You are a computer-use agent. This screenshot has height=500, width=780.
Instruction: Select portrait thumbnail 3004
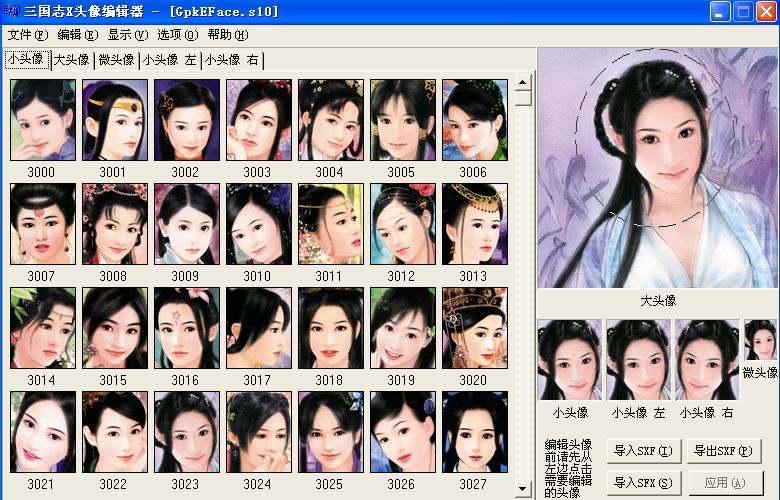coord(331,120)
